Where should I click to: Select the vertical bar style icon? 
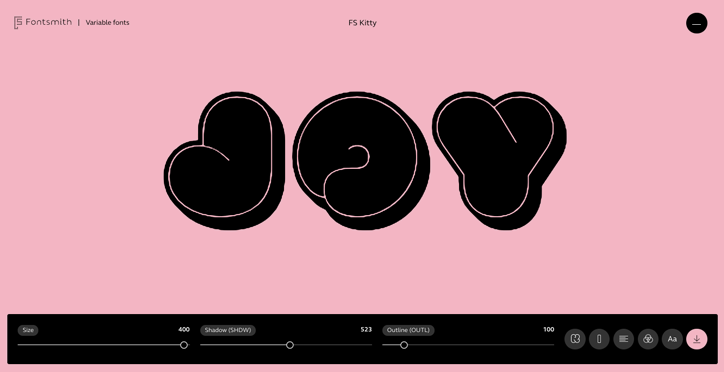599,339
